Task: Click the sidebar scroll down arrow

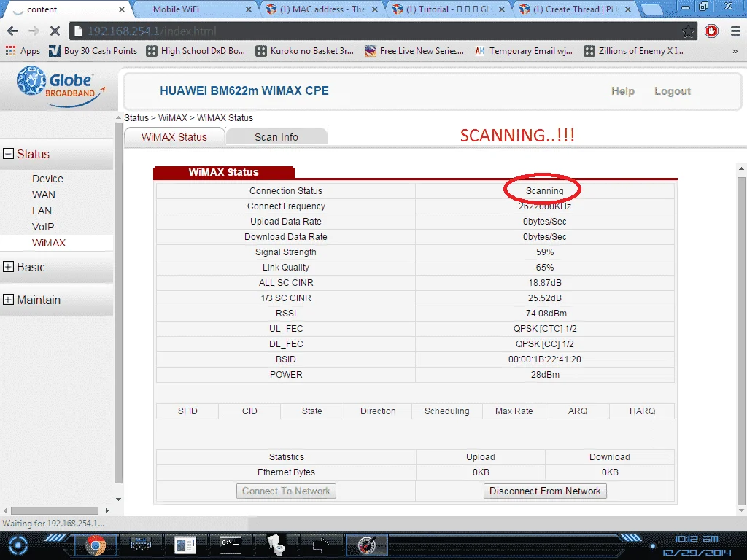Action: click(x=119, y=499)
